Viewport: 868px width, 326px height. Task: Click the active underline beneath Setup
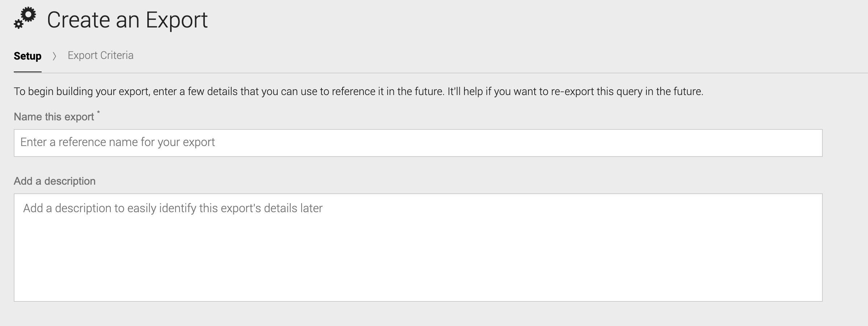click(28, 72)
